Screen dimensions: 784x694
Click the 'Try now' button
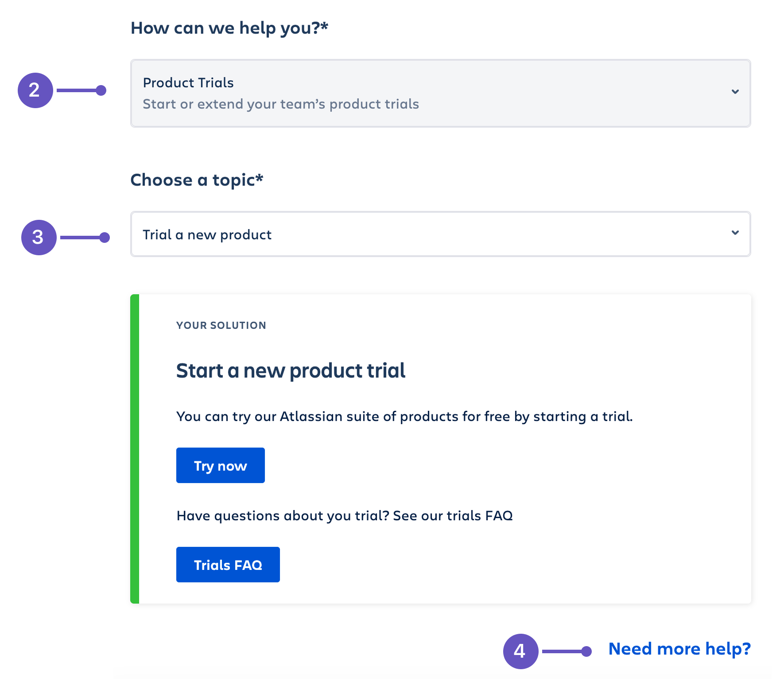[x=220, y=465]
